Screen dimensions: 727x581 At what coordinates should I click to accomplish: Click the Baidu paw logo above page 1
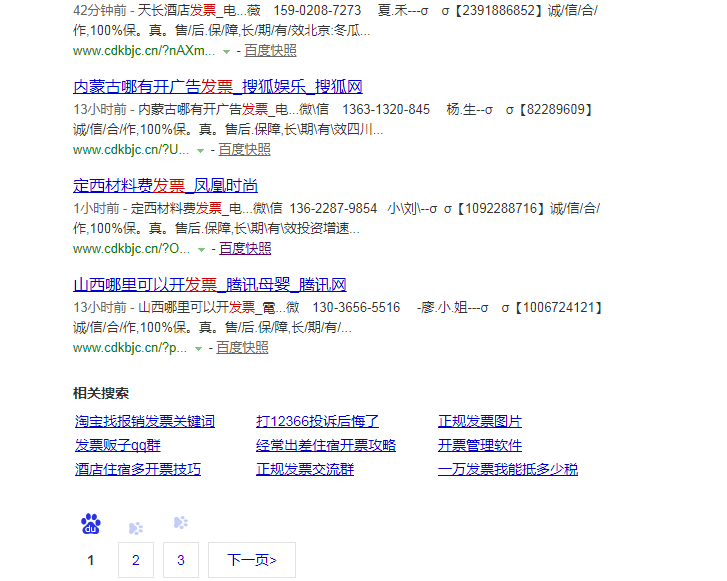point(91,524)
